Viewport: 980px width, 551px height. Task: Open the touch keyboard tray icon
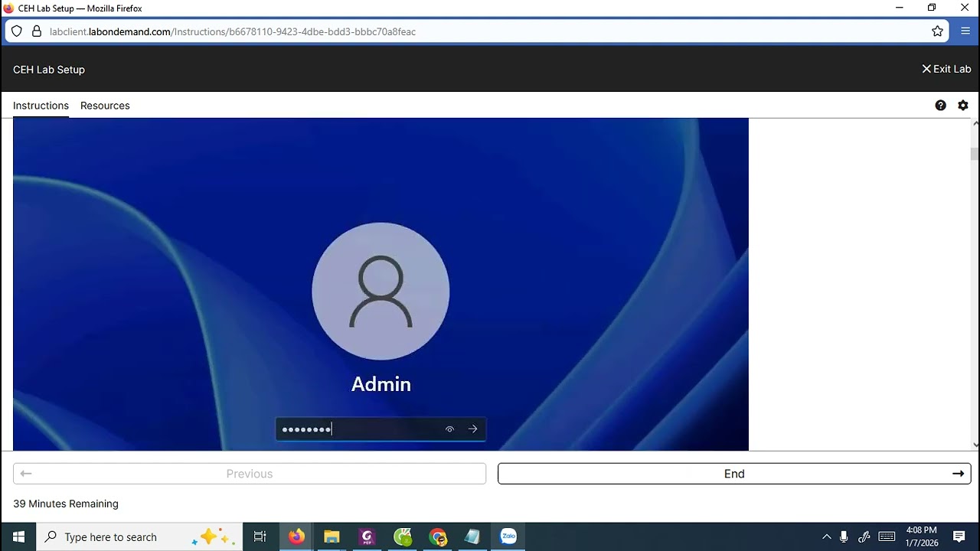[x=887, y=536]
